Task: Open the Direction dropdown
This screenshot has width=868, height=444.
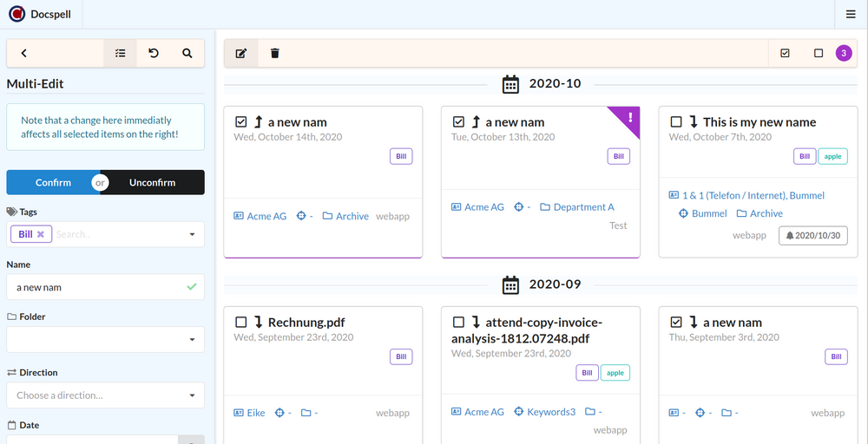Action: point(192,395)
